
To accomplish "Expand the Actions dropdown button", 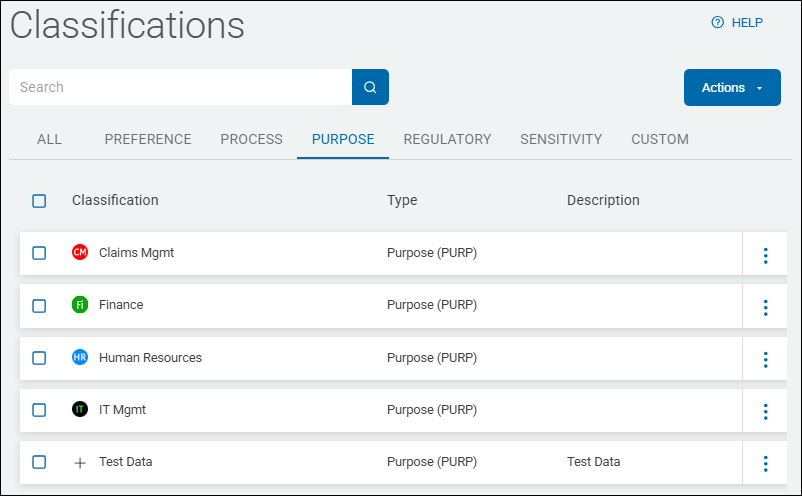I will [x=732, y=88].
